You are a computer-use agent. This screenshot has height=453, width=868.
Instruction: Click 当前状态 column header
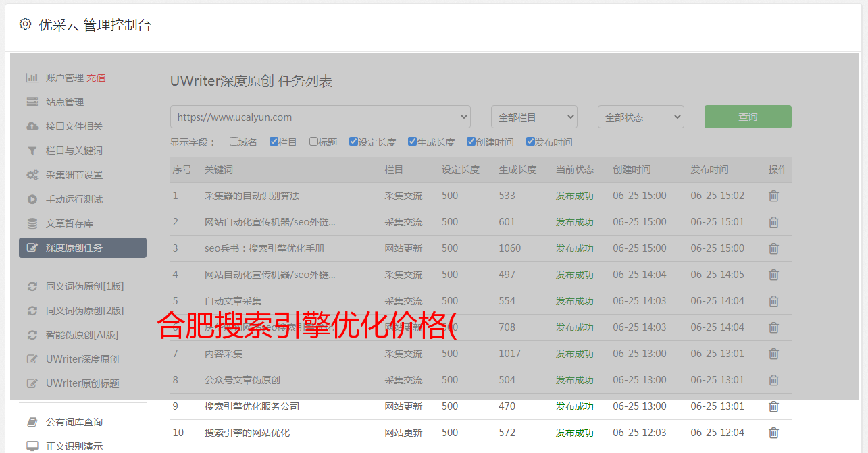click(x=575, y=169)
